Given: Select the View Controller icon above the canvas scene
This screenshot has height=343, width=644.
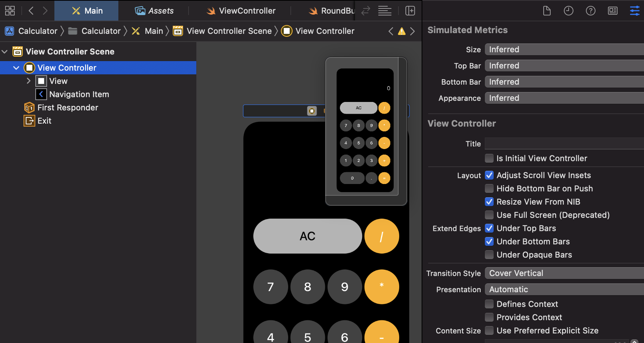Looking at the screenshot, I should [312, 111].
